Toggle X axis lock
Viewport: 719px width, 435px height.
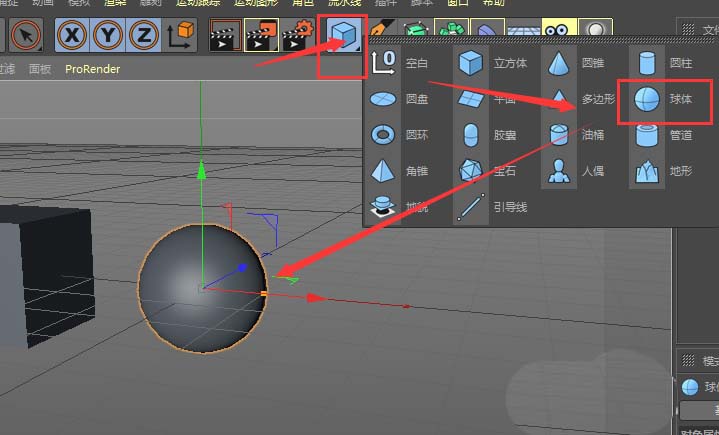(72, 35)
